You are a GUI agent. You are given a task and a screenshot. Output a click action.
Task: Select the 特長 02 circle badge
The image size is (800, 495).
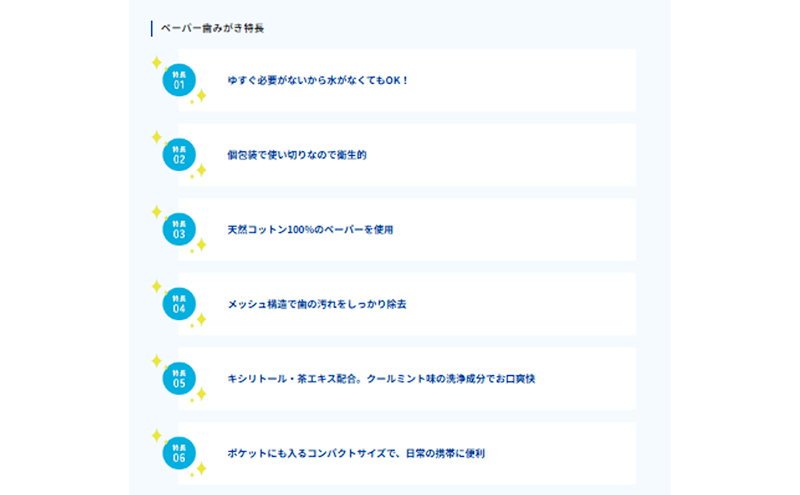[x=179, y=154]
